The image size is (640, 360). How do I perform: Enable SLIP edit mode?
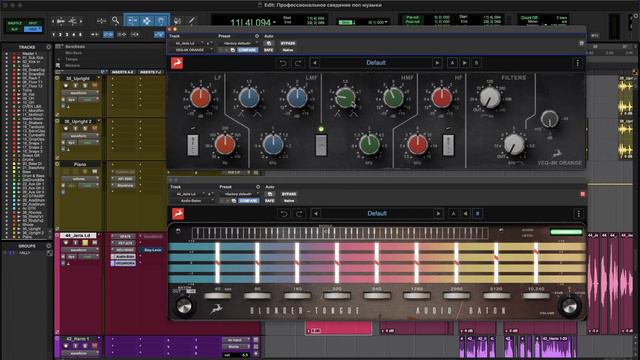tap(15, 29)
